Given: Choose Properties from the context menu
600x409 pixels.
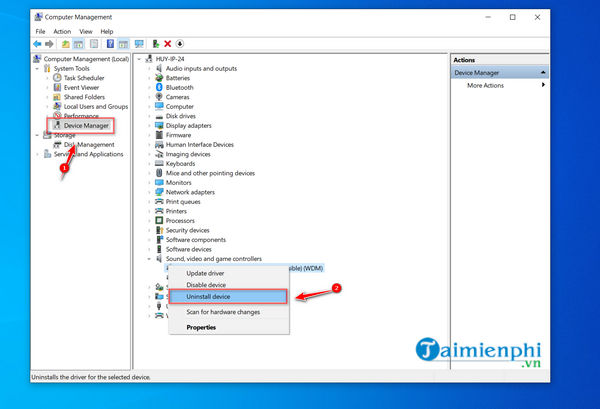Looking at the screenshot, I should 229,327.
